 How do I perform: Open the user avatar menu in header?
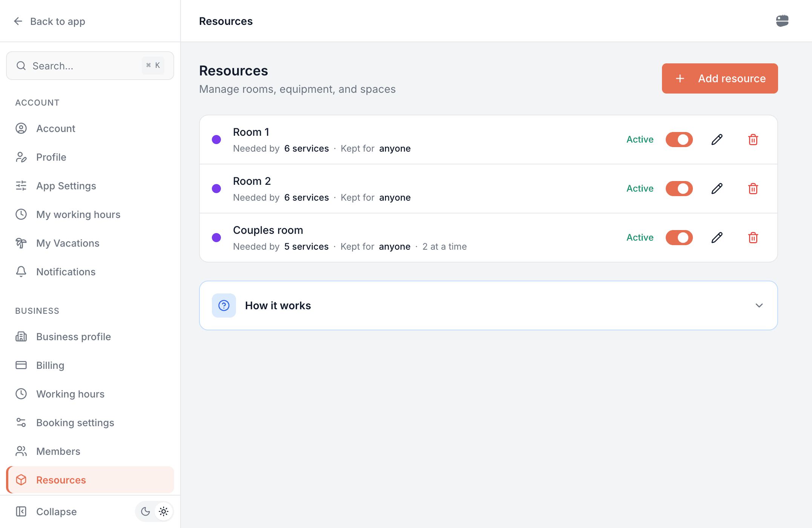tap(782, 21)
